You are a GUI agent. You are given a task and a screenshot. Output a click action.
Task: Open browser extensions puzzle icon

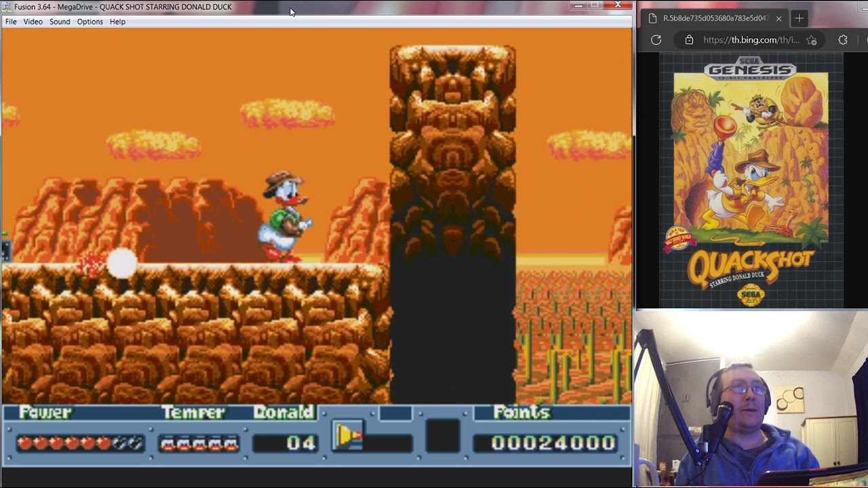pyautogui.click(x=843, y=40)
